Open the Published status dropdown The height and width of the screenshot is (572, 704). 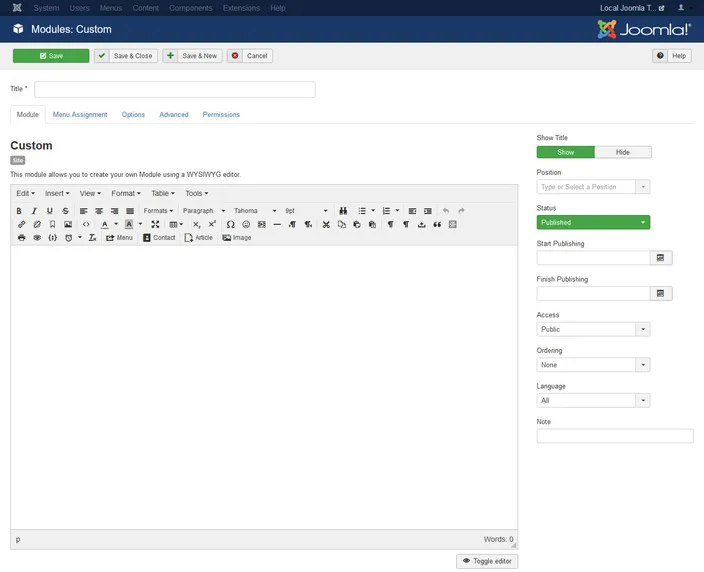[593, 222]
